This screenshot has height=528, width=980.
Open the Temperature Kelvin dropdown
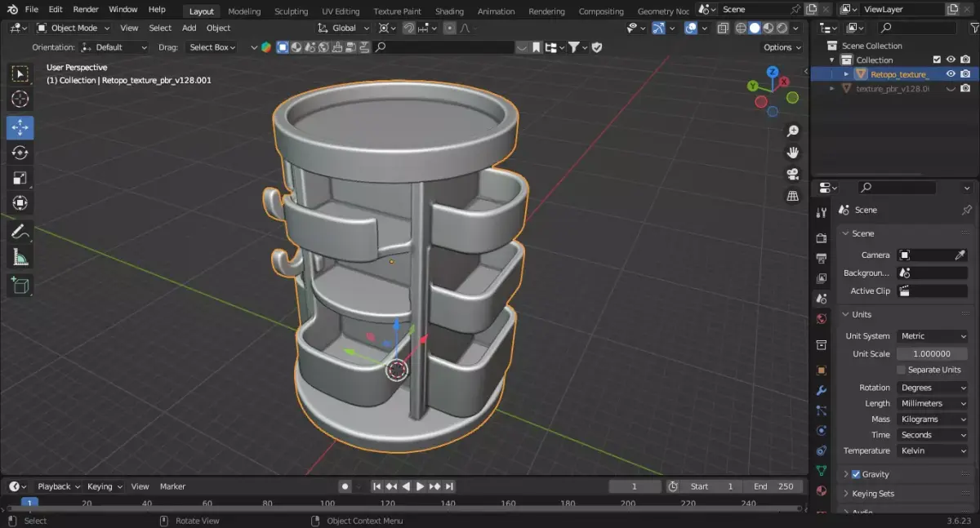(x=933, y=450)
